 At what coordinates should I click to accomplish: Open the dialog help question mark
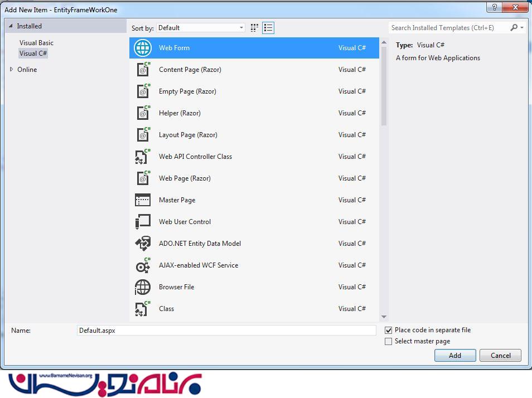coord(494,7)
